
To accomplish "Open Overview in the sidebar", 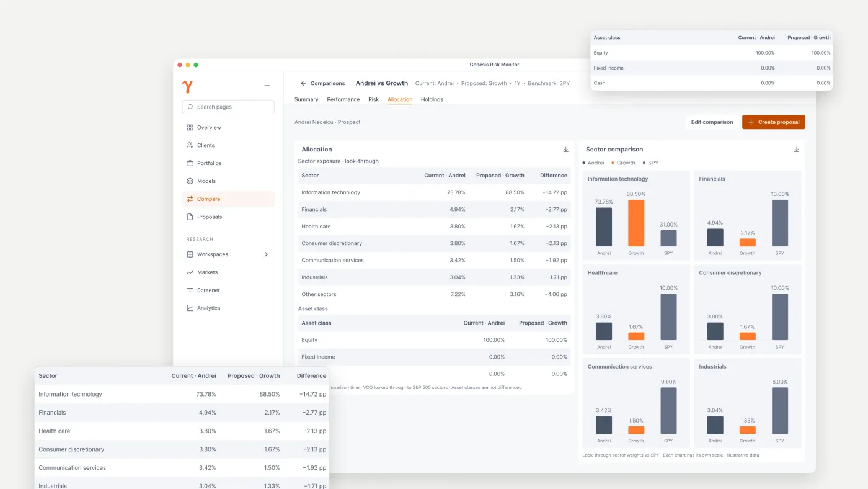I will pyautogui.click(x=228, y=127).
